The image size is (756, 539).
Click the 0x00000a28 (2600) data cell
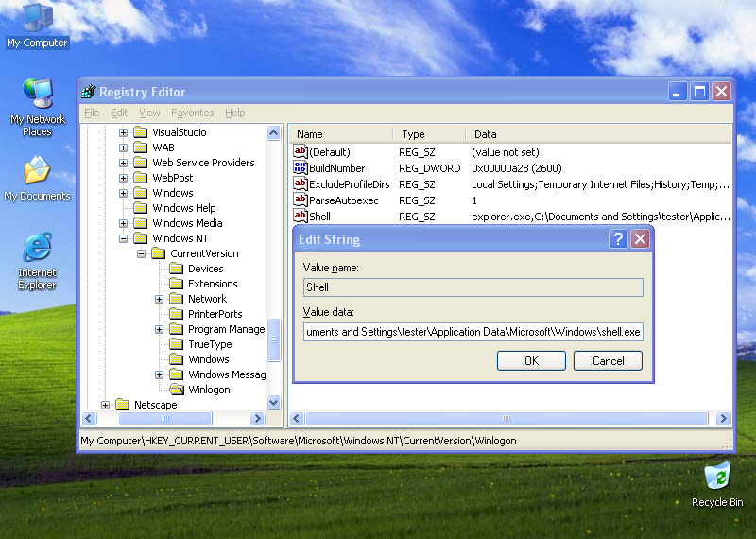click(x=516, y=168)
